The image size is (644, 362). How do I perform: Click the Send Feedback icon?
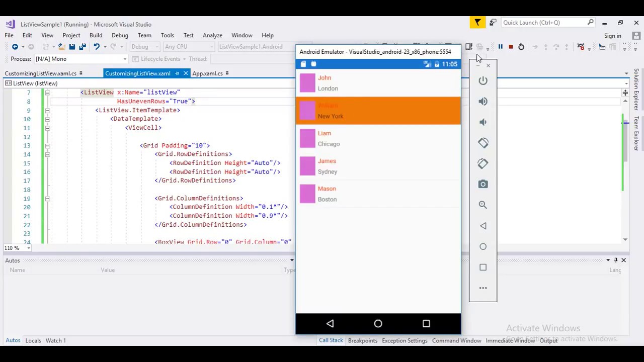coord(493,23)
